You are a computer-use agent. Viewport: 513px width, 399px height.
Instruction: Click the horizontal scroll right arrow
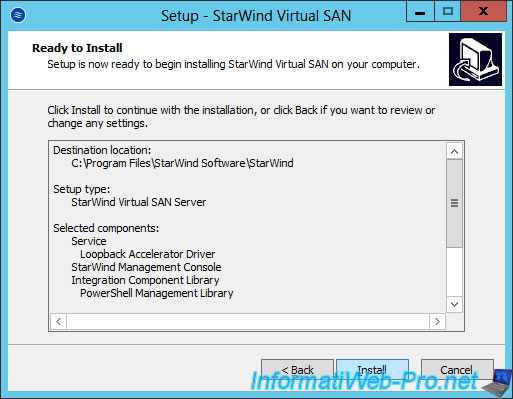pos(437,321)
